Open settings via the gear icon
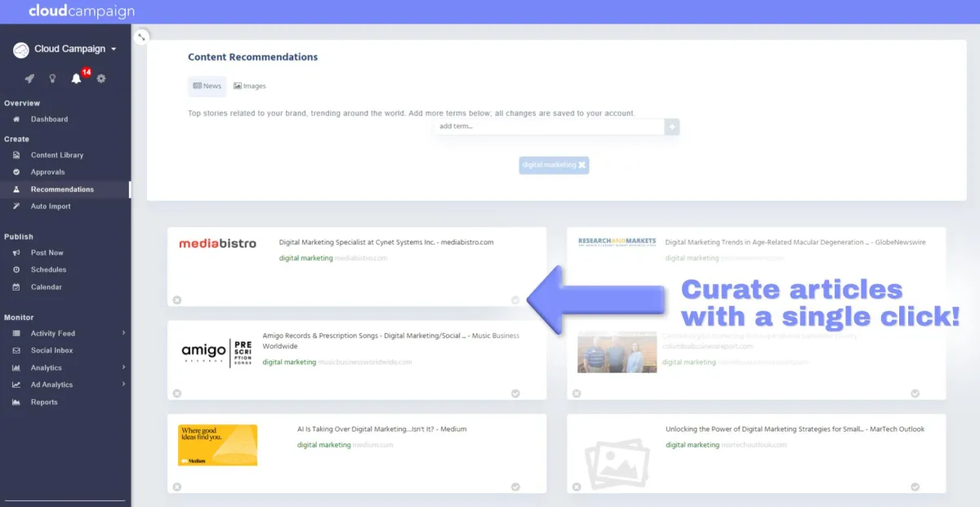Image resolution: width=980 pixels, height=507 pixels. point(101,78)
